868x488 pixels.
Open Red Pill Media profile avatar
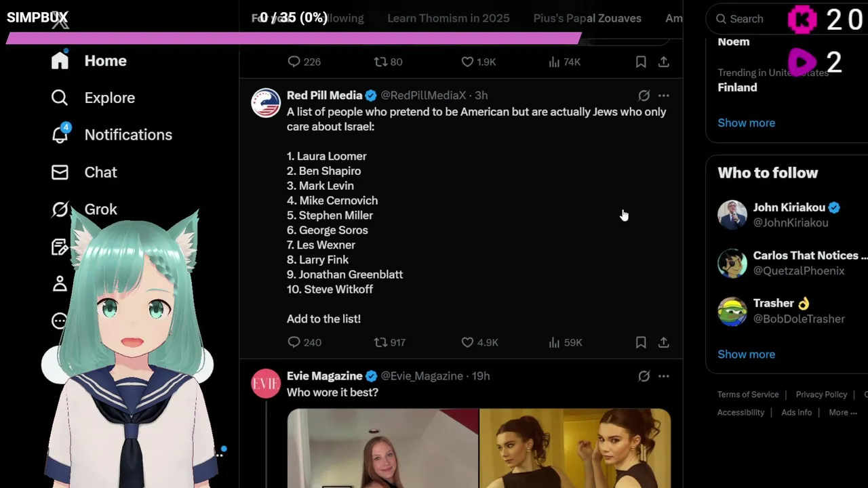click(x=266, y=103)
